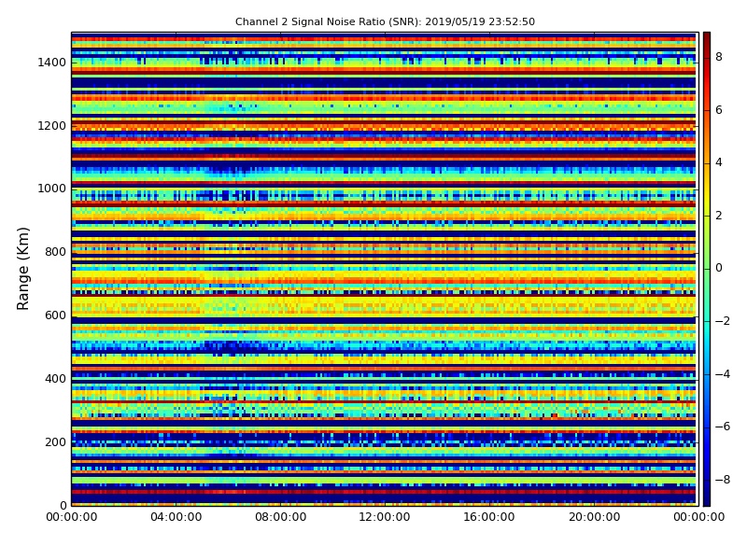Click the 12:00:00 time tick label
This screenshot has width=747, height=560.
point(385,517)
